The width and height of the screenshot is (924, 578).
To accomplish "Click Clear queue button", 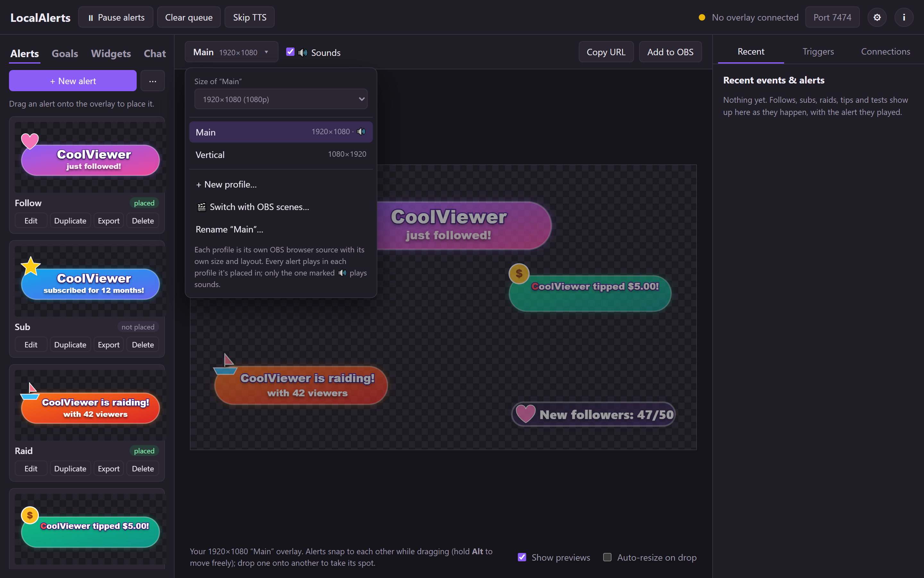I will pyautogui.click(x=189, y=17).
